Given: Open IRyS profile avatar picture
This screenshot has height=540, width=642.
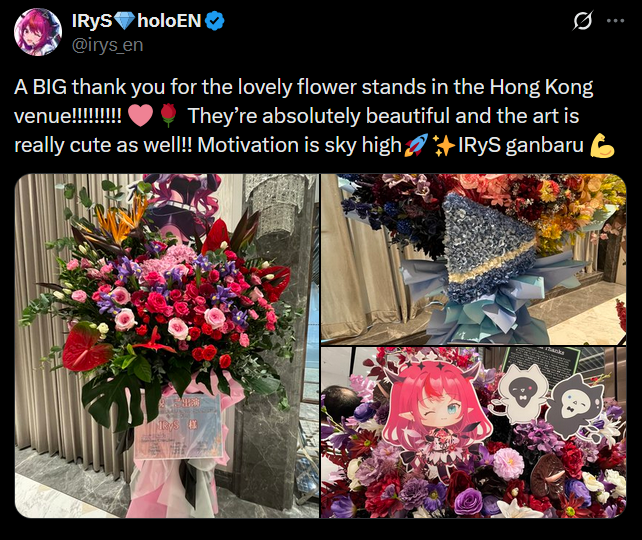Looking at the screenshot, I should point(38,32).
